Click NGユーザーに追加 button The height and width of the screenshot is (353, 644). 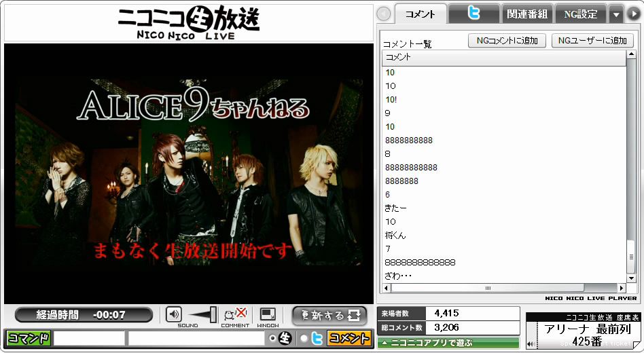[x=592, y=41]
